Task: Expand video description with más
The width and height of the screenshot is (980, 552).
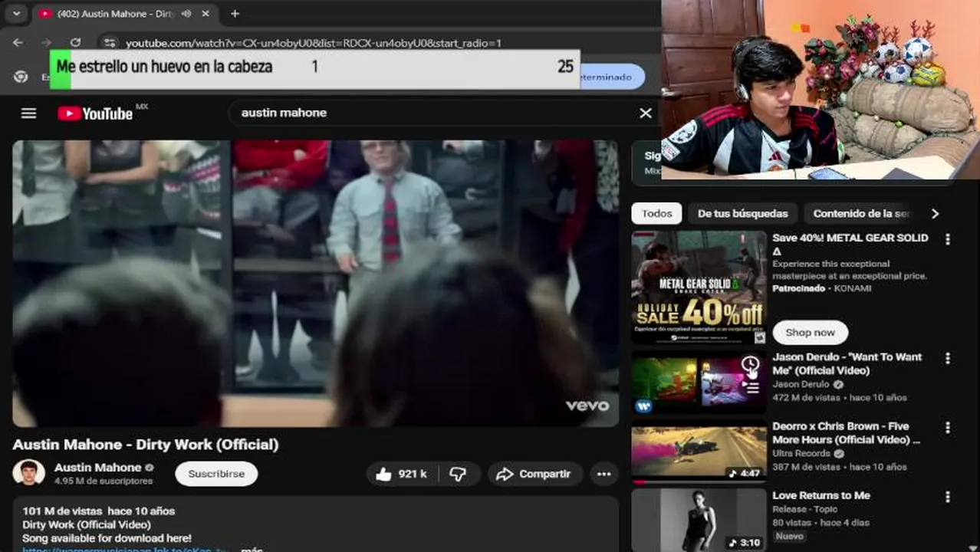Action: click(x=252, y=549)
